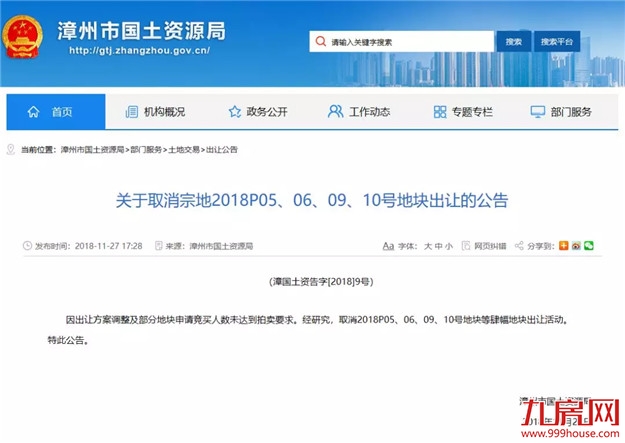Click the 特此公告 text line
The width and height of the screenshot is (625, 443).
[x=68, y=340]
